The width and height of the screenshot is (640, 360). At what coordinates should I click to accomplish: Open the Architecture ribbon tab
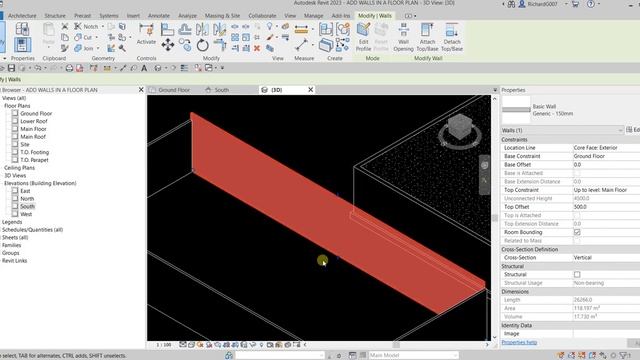(x=22, y=16)
